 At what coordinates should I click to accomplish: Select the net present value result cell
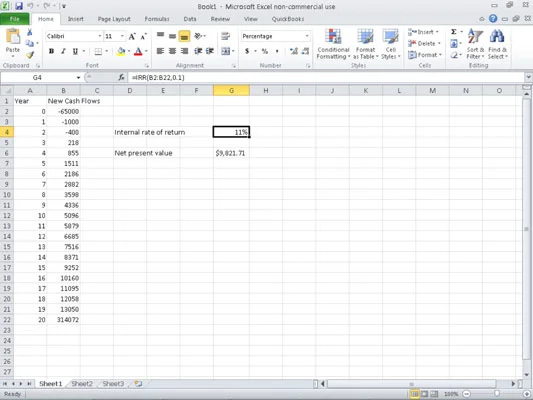(x=231, y=153)
